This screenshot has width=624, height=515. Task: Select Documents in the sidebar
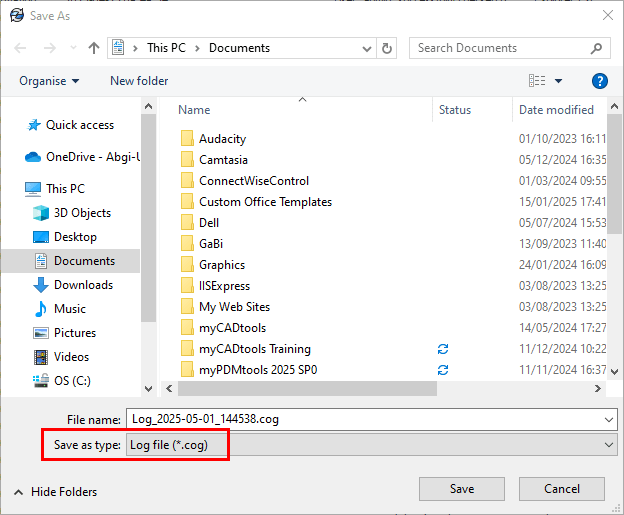click(71, 261)
